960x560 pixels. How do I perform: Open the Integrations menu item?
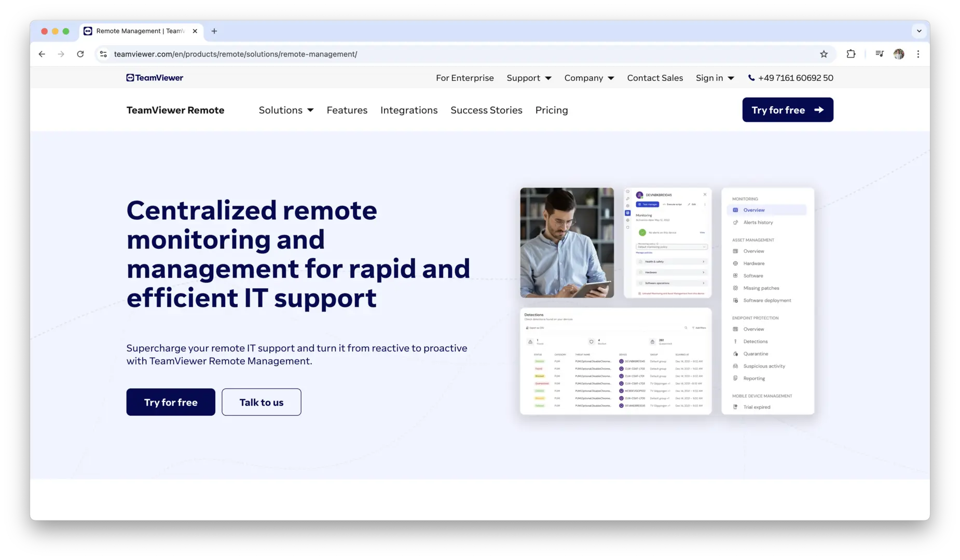[409, 110]
